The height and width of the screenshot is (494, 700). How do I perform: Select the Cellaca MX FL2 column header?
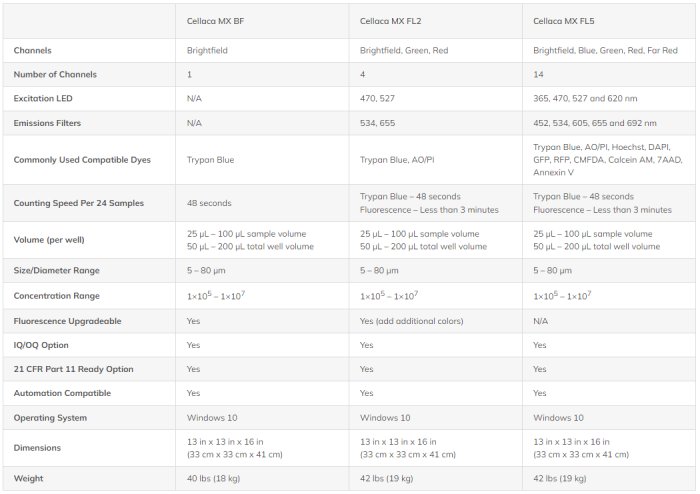tap(390, 20)
